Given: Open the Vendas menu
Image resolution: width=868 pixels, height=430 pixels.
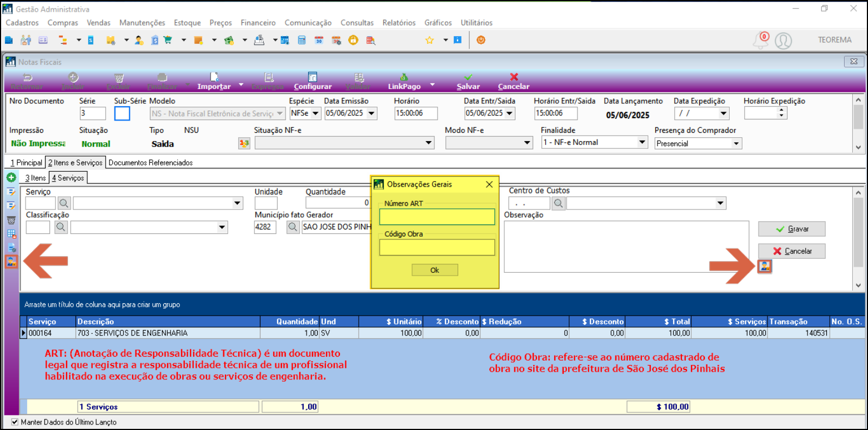Looking at the screenshot, I should [99, 23].
